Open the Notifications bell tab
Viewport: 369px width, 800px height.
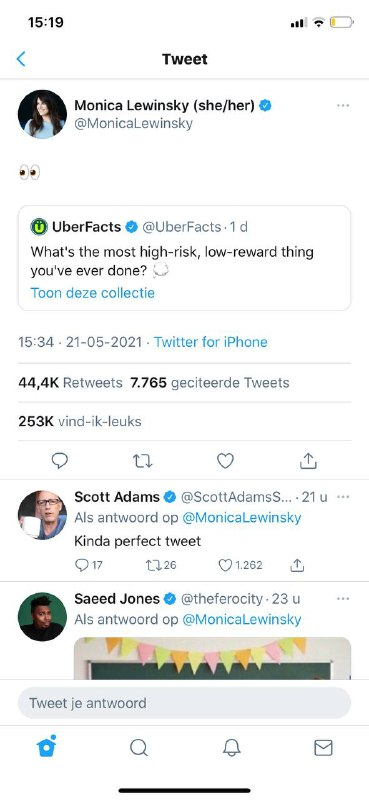[x=231, y=748]
